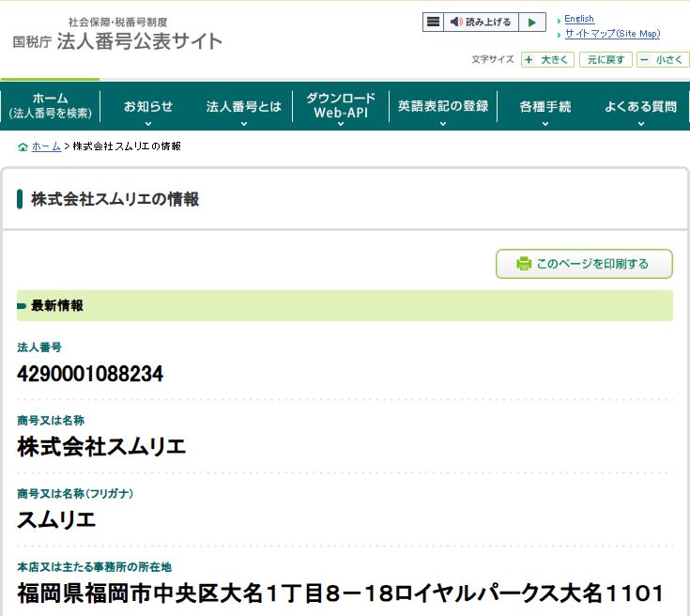The width and height of the screenshot is (690, 616).
Task: Click the 文字サイズ label
Action: click(x=493, y=59)
